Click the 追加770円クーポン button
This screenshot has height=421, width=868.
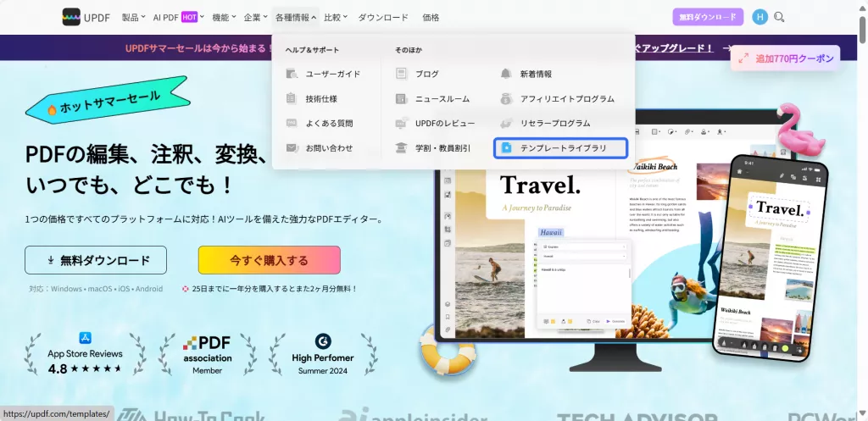click(785, 58)
